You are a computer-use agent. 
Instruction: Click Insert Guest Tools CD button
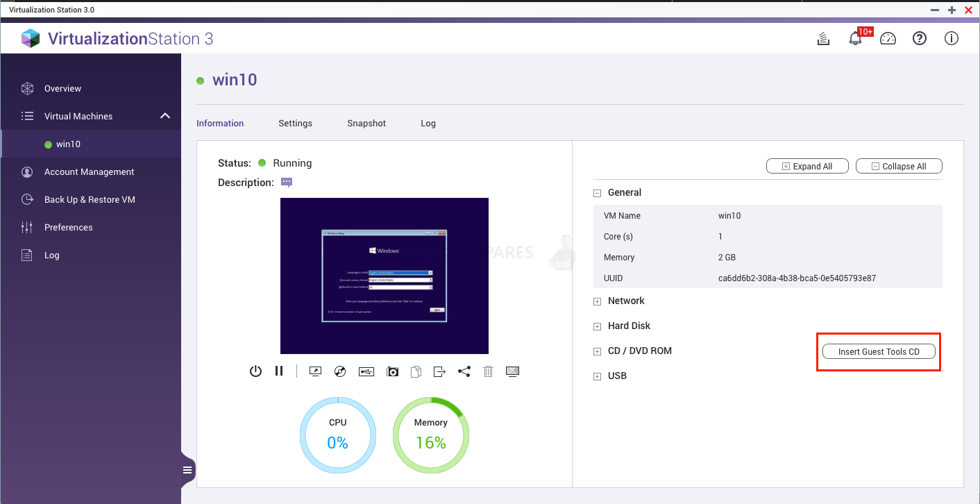[879, 351]
